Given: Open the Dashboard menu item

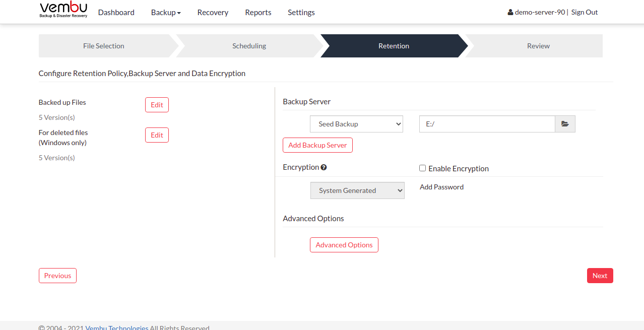Looking at the screenshot, I should click(116, 13).
